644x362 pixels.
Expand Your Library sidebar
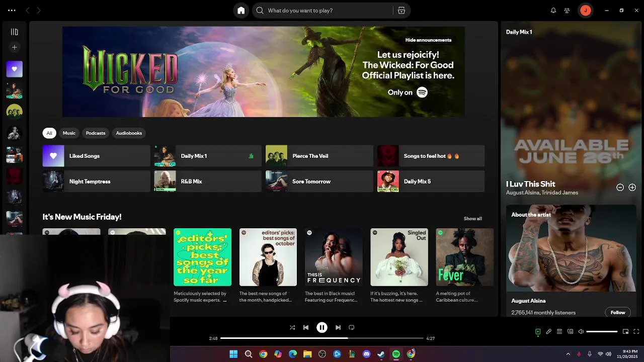pyautogui.click(x=15, y=32)
